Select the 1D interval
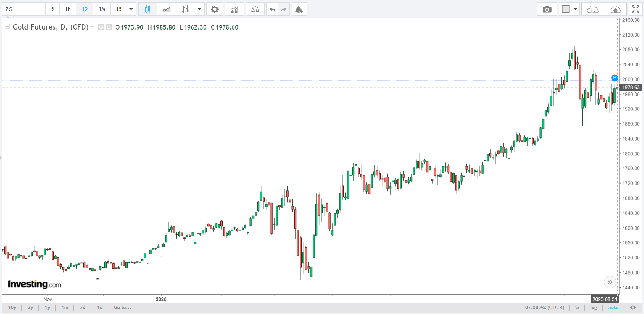Viewport: 644px width, 314px height. click(x=85, y=9)
